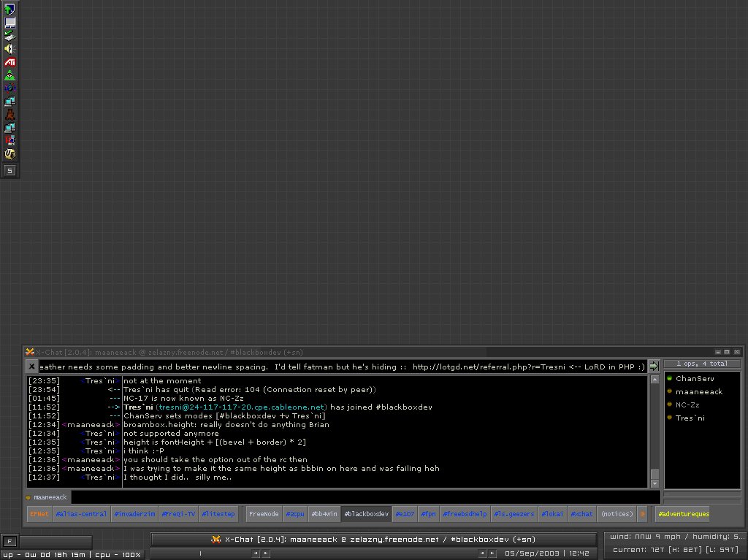Click the topic text field
Screen dimensions: 748x560
(x=342, y=367)
